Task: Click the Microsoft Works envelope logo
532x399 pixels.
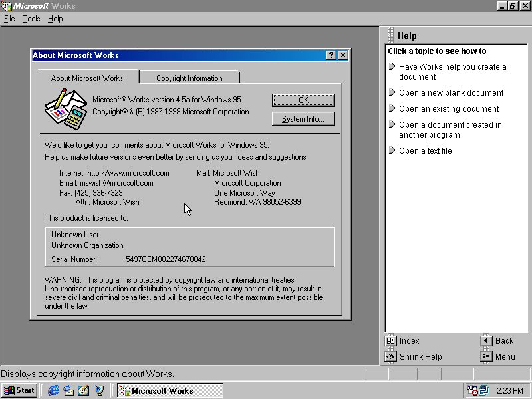Action: (66, 106)
